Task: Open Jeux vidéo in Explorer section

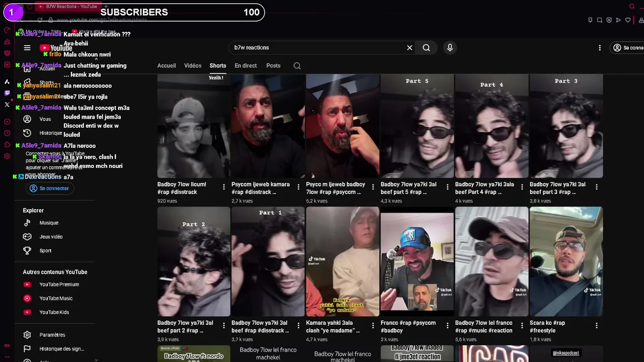Action: 51,237
